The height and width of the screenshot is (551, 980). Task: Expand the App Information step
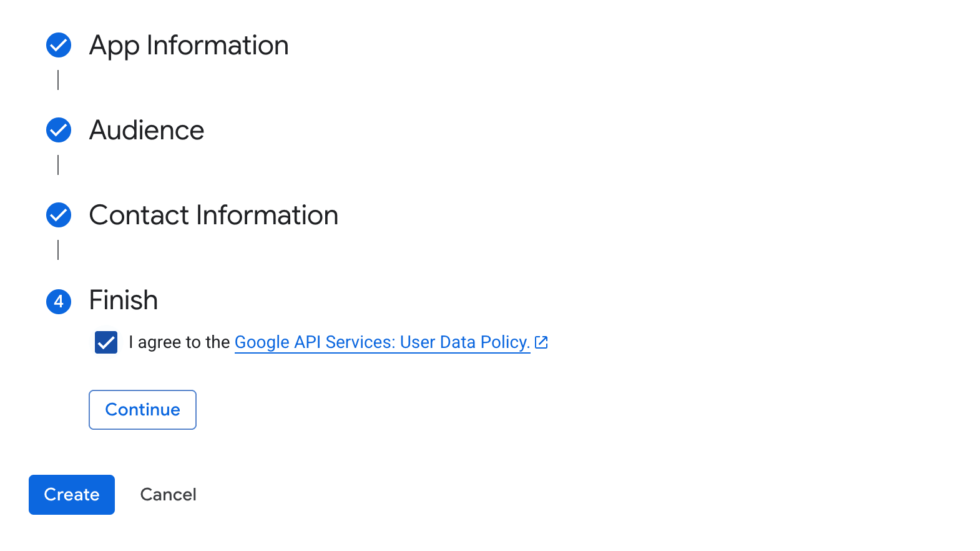pos(189,46)
